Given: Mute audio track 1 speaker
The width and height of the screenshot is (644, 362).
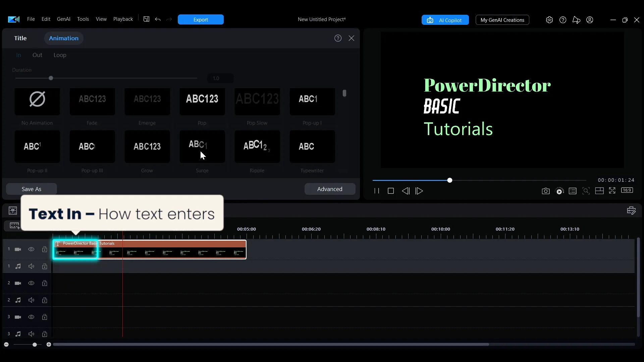Looking at the screenshot, I should tap(31, 266).
